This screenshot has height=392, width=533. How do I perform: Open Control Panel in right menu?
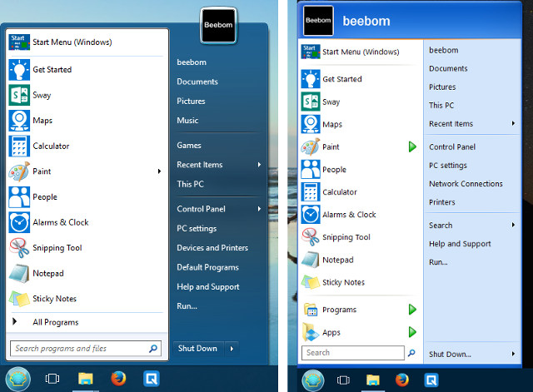point(452,147)
